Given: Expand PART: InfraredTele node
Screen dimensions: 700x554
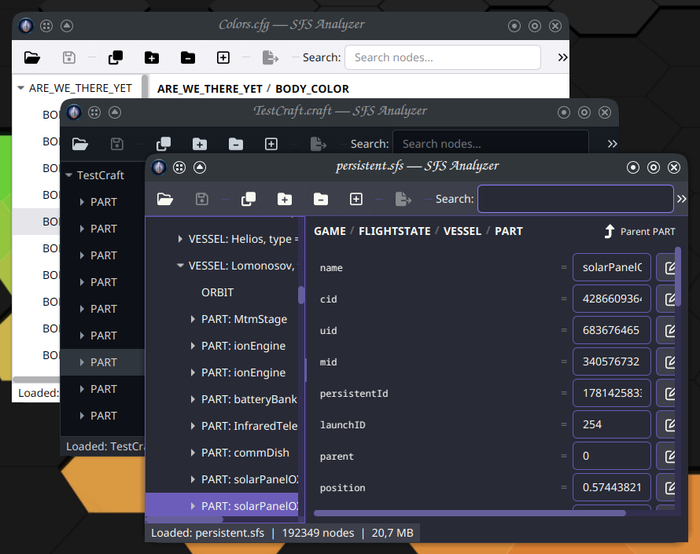Looking at the screenshot, I should (193, 426).
